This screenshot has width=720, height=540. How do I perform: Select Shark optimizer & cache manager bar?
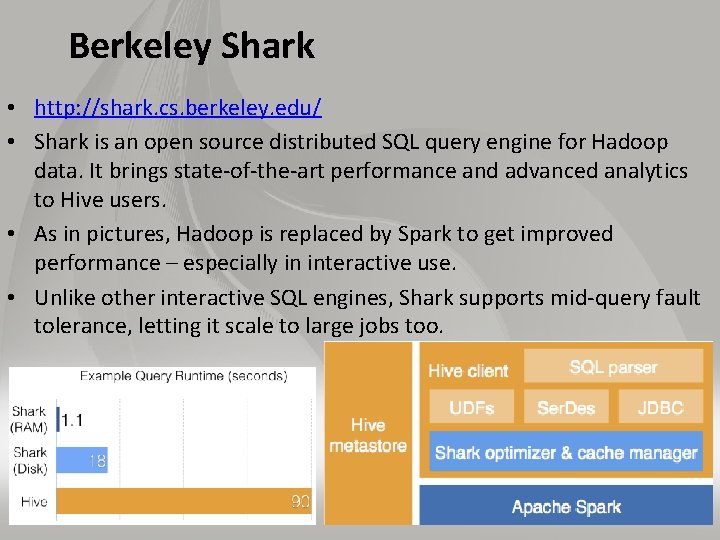(x=566, y=452)
